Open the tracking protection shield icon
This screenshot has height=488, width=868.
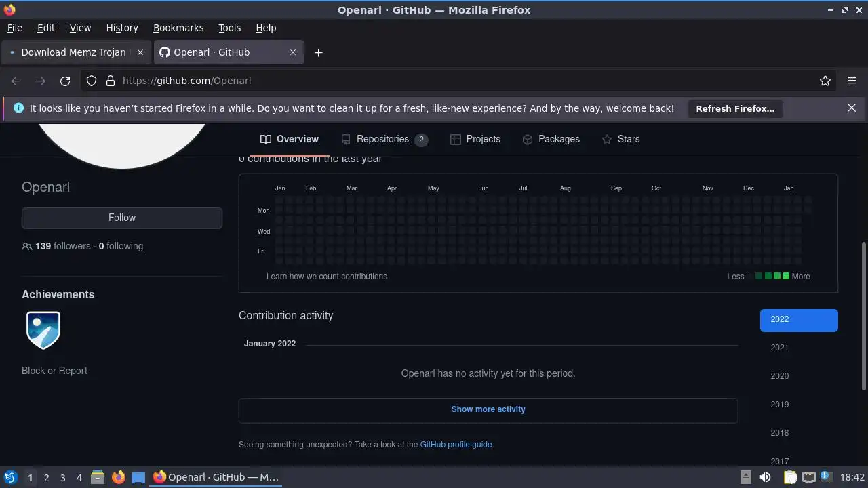click(x=92, y=81)
